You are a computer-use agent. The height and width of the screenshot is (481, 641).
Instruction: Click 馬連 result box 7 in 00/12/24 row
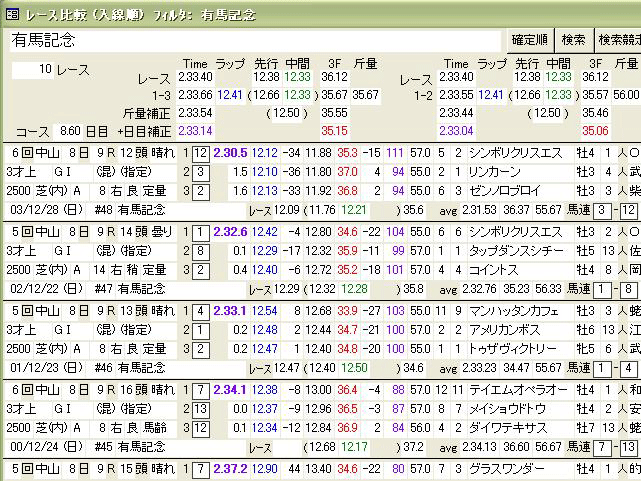[601, 447]
